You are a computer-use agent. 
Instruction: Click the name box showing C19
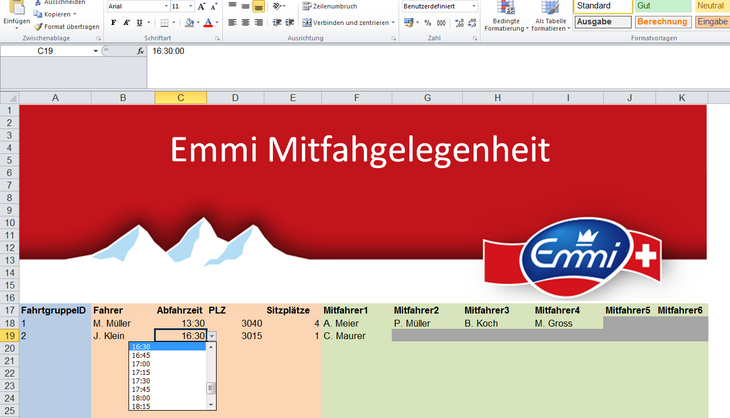[x=46, y=51]
